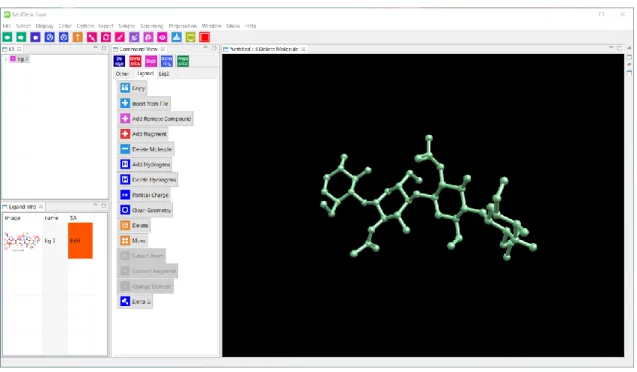Switch to the red Dynamics mode button
Image resolution: width=637 pixels, height=372 pixels.
(x=135, y=61)
